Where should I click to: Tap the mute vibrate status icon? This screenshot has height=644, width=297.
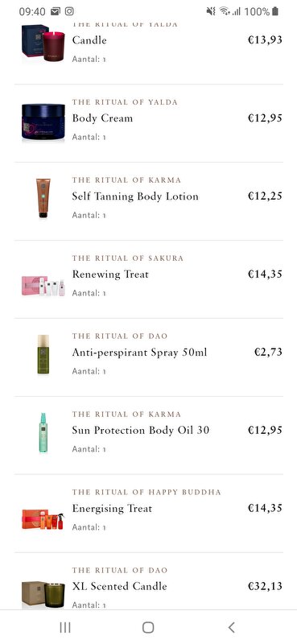tap(211, 11)
